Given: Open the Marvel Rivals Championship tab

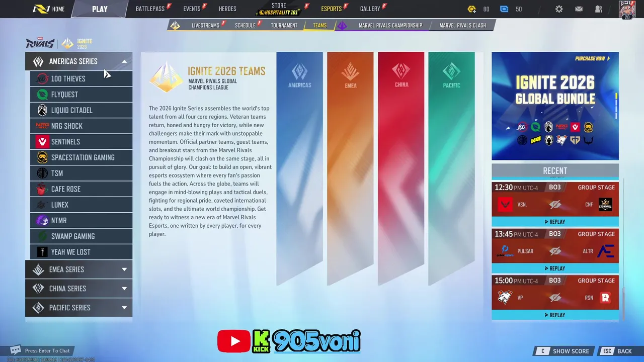Looking at the screenshot, I should click(390, 25).
